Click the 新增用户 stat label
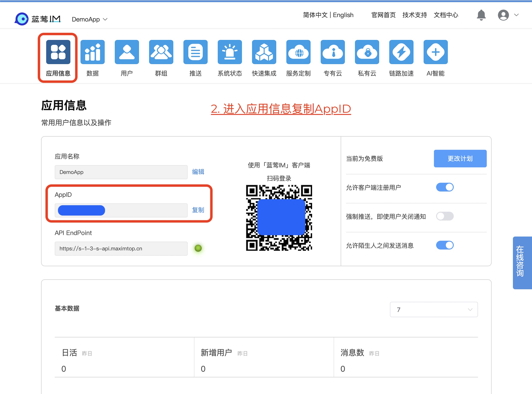532x394 pixels. [x=216, y=353]
